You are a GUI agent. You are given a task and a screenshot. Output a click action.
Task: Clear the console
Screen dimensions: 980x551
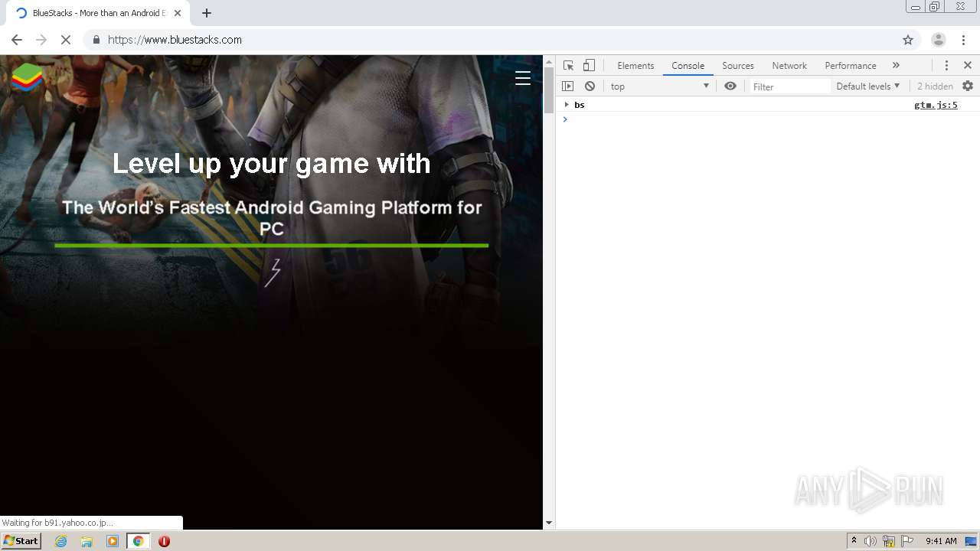[590, 86]
